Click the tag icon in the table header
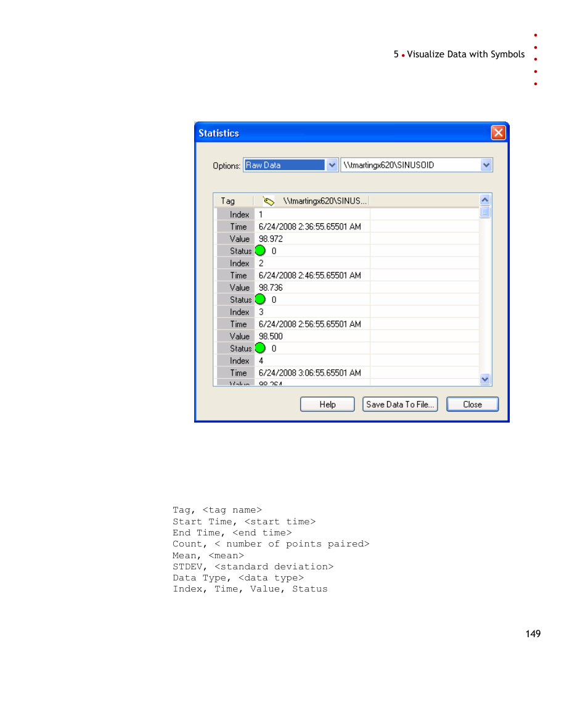Screen dimensions: 588x718 tap(268, 201)
